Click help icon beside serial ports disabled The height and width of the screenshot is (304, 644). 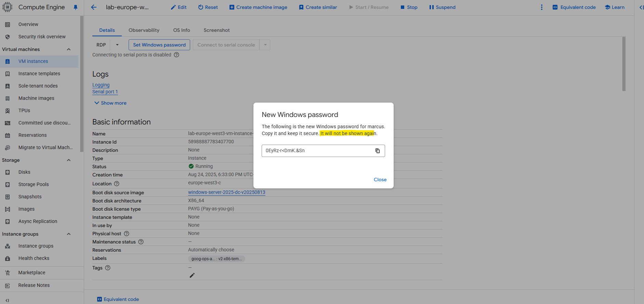pyautogui.click(x=176, y=55)
